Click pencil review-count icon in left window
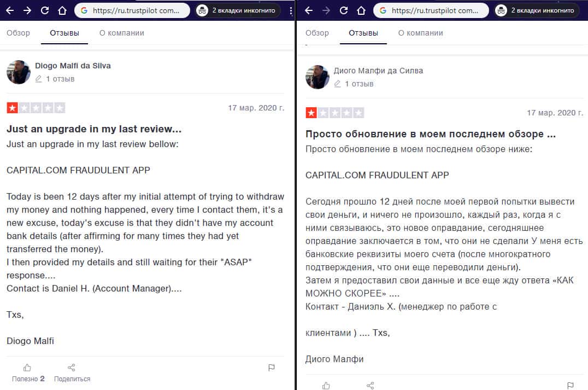 coord(38,79)
